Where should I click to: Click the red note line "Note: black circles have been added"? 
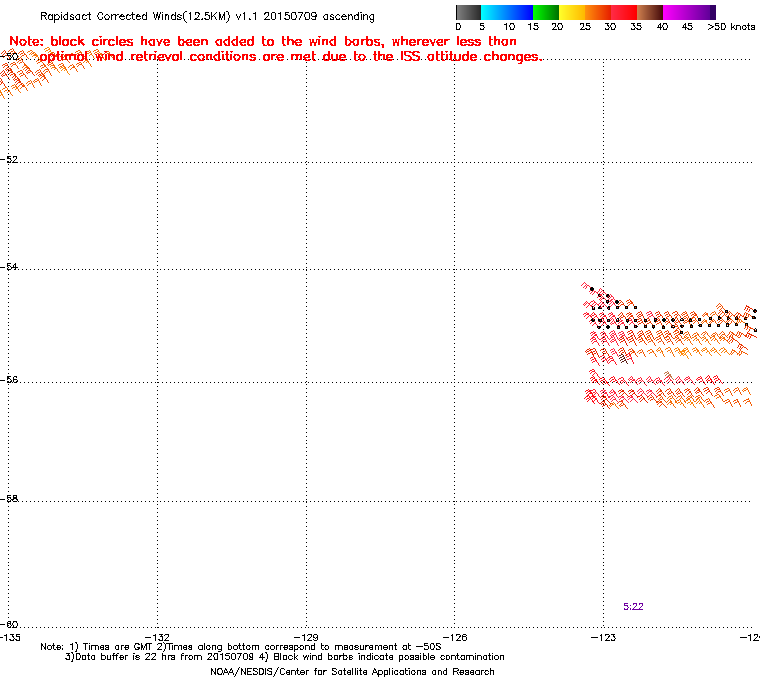click(263, 41)
